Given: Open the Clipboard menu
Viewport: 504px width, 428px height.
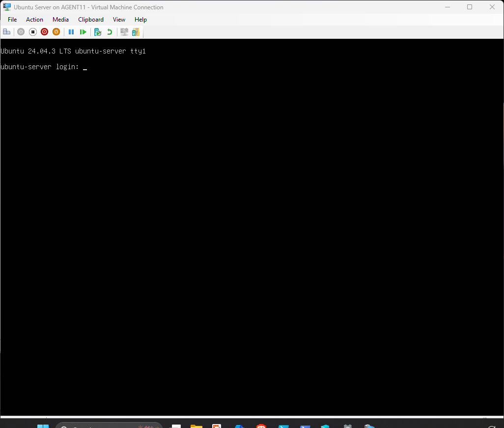Looking at the screenshot, I should [x=91, y=20].
